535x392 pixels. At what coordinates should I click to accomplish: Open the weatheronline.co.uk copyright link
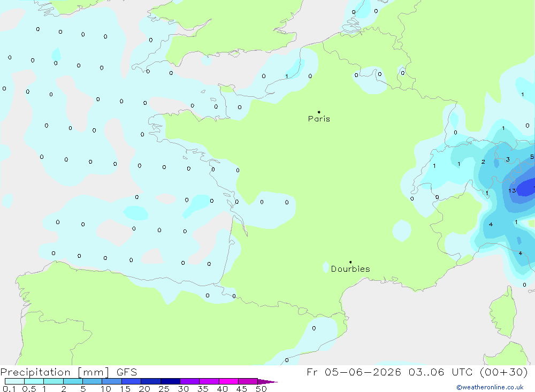point(490,387)
